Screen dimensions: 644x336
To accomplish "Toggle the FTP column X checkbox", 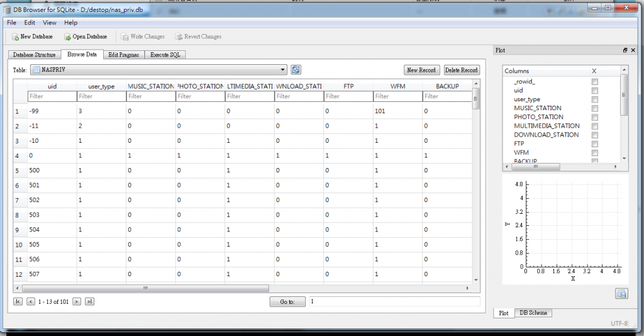I will 594,143.
